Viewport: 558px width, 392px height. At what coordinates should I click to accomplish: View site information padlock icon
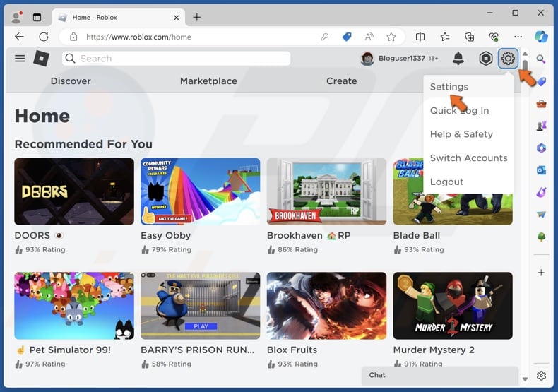(x=73, y=37)
